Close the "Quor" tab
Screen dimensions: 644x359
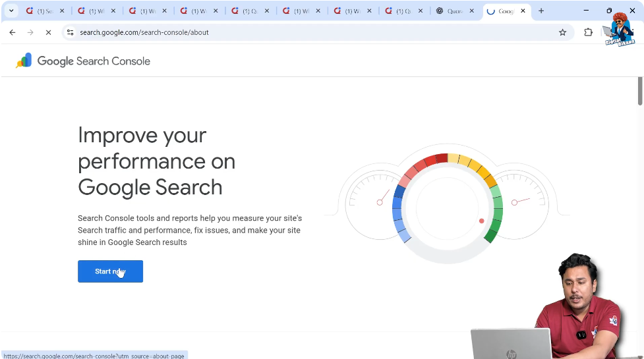pyautogui.click(x=471, y=11)
